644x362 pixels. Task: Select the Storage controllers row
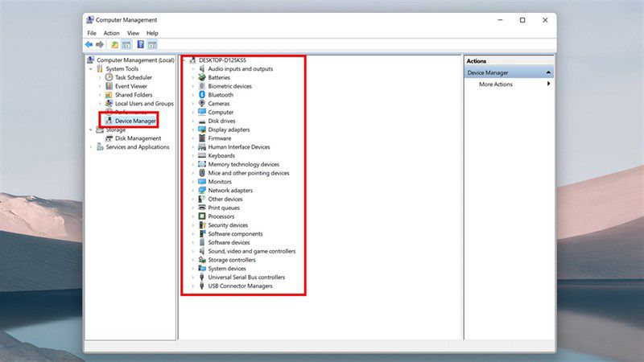(x=232, y=260)
